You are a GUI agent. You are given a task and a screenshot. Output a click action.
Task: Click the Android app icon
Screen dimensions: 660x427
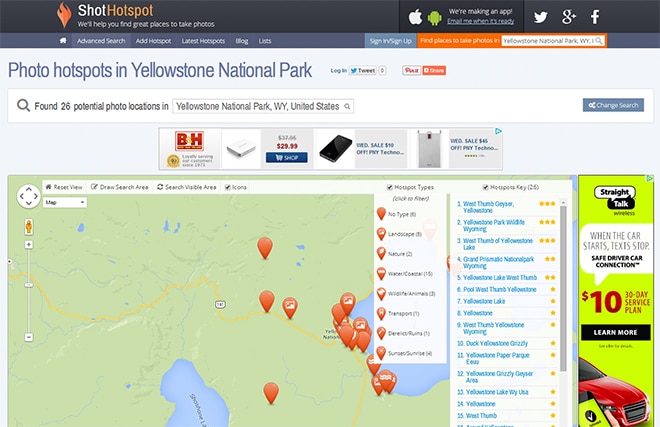(x=434, y=18)
